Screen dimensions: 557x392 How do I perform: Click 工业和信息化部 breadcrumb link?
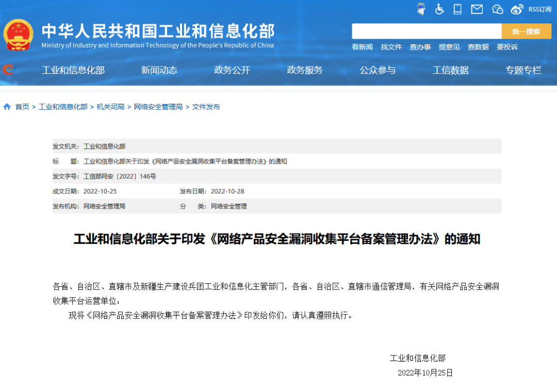(63, 107)
